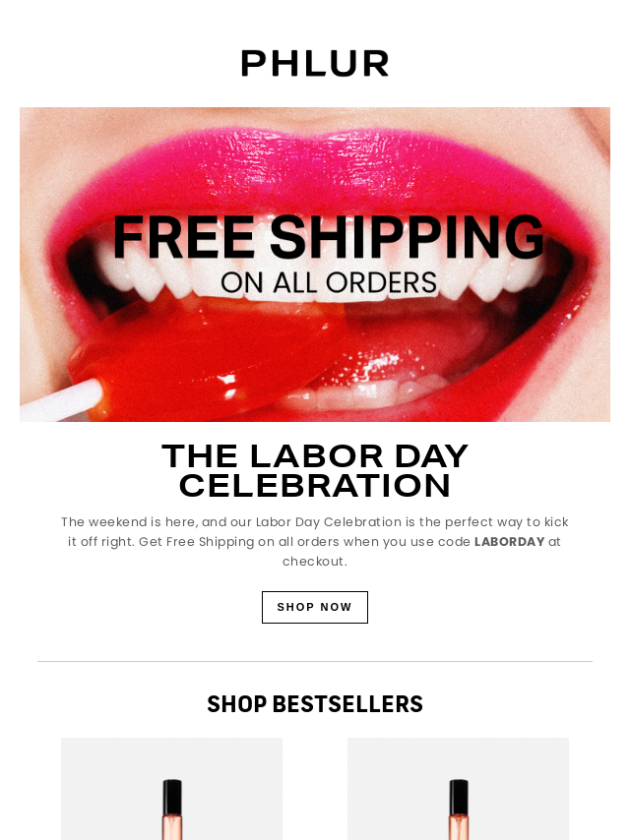
Task: Click THE LABOR DAY CELEBRATION headline
Action: [x=315, y=471]
